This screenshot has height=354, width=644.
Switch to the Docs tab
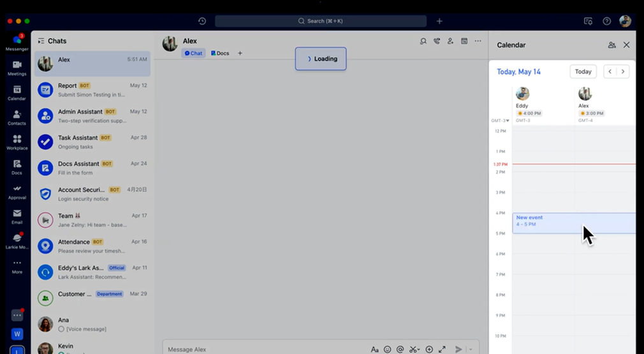click(x=220, y=54)
